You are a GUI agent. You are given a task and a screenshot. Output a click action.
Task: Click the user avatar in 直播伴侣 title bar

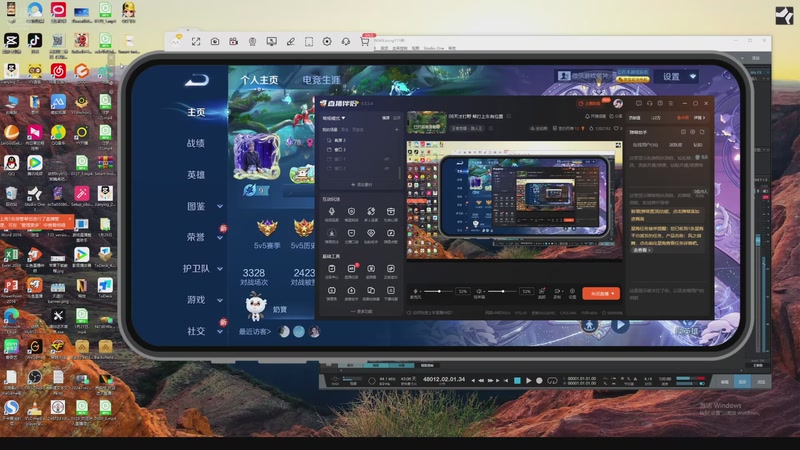point(618,104)
